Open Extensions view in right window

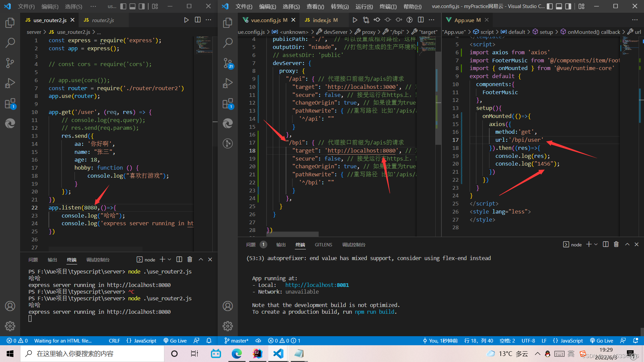pos(228,104)
